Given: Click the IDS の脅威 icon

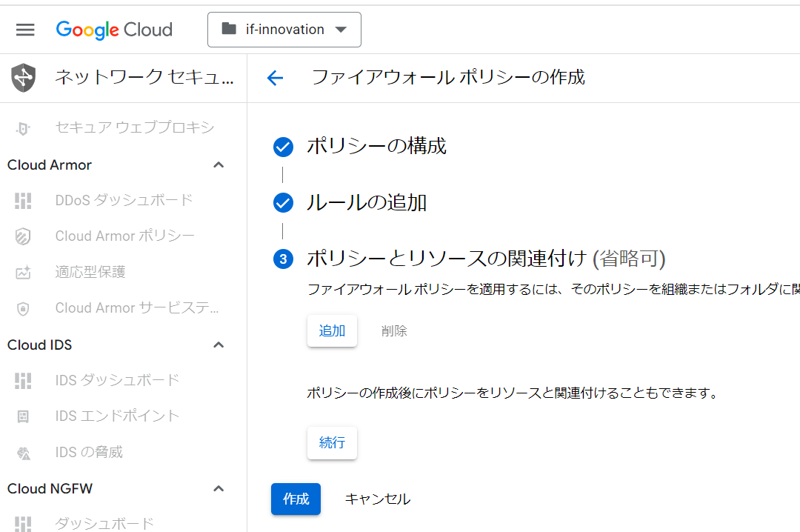Looking at the screenshot, I should click(x=24, y=452).
